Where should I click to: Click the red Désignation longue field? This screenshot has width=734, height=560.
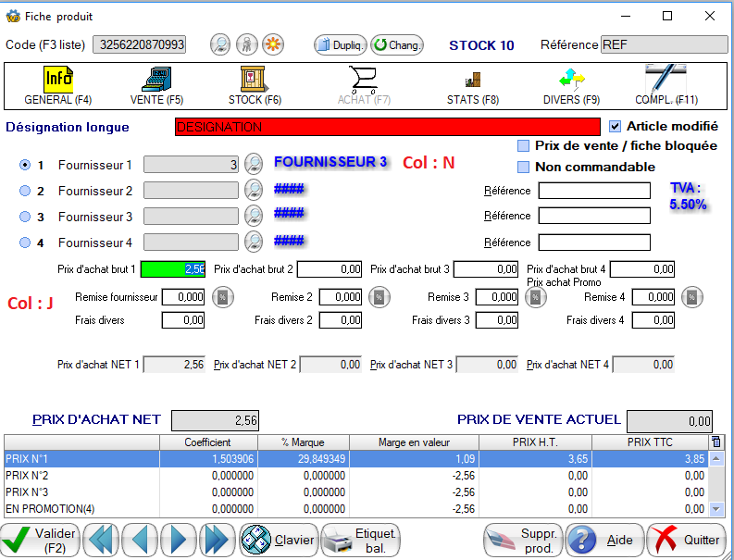click(387, 127)
